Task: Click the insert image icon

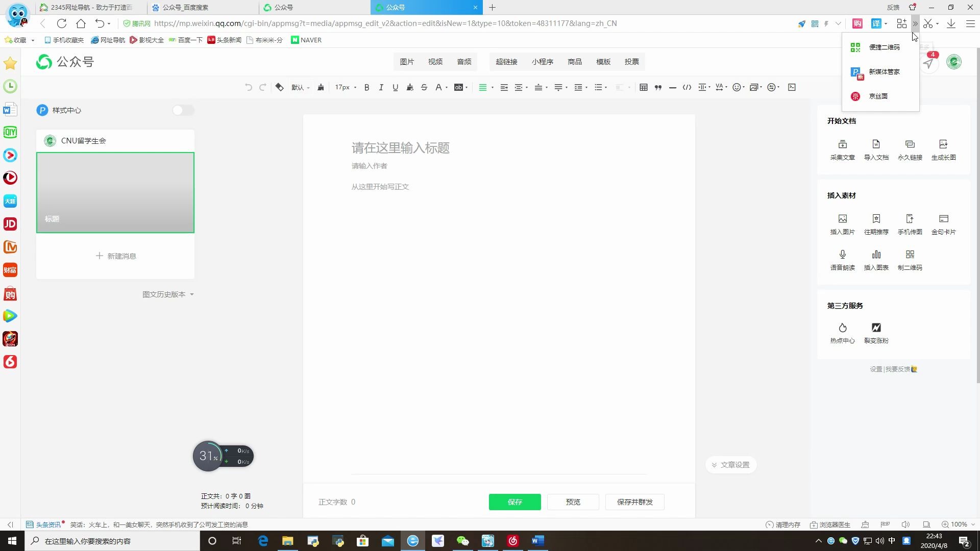Action: (843, 219)
